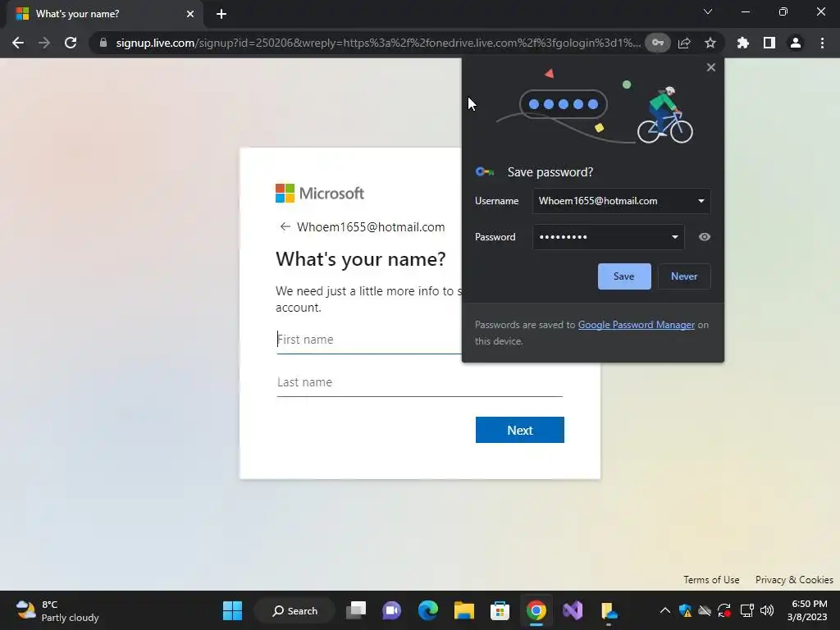
Task: Open Visual Studio from the taskbar
Action: tap(572, 610)
